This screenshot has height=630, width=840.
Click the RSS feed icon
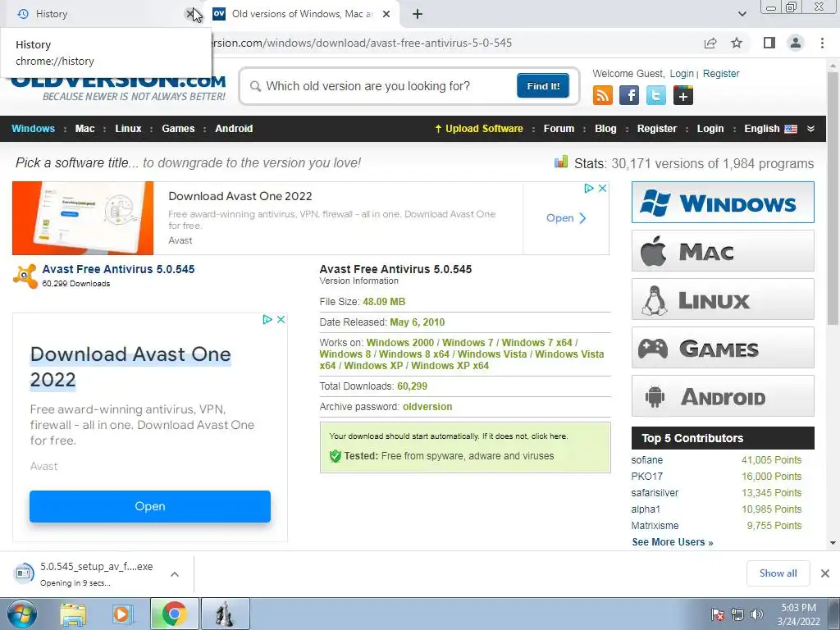[x=603, y=95]
